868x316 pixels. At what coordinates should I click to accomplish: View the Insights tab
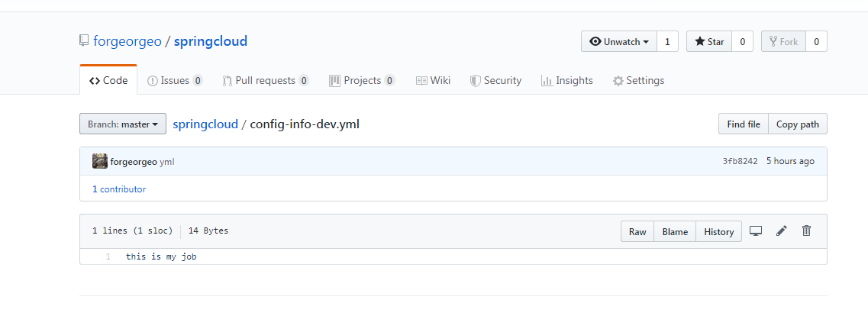tap(567, 80)
